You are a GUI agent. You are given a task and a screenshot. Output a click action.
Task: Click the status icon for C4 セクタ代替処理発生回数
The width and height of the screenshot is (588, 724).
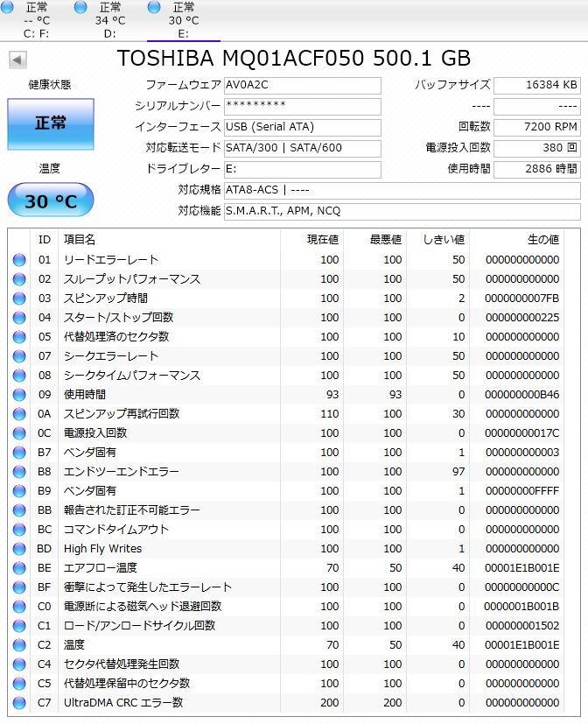click(x=19, y=664)
